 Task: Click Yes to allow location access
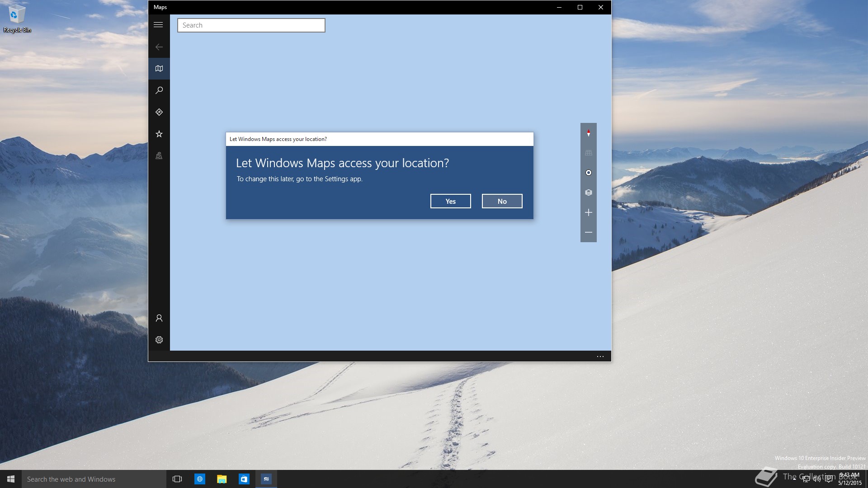click(x=450, y=201)
